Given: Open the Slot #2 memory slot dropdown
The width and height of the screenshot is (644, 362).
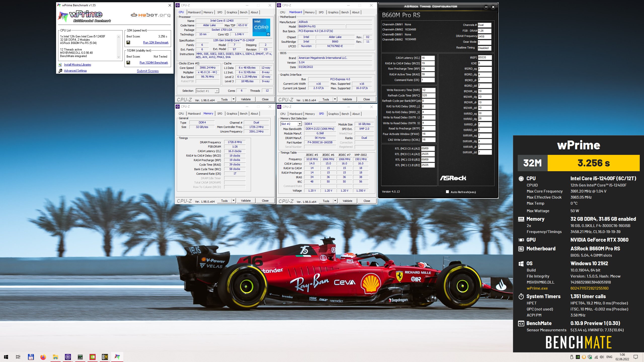Looking at the screenshot, I should (x=291, y=124).
